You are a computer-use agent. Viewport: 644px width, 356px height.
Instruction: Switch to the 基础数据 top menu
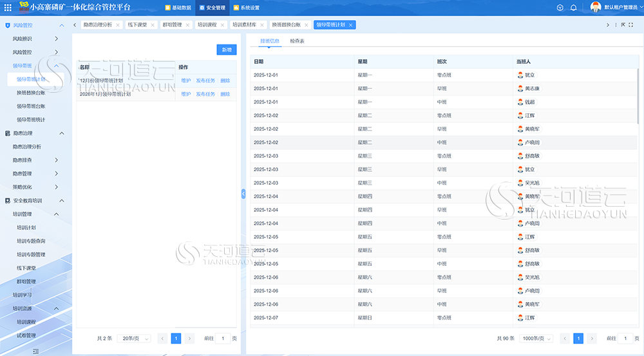pos(178,8)
